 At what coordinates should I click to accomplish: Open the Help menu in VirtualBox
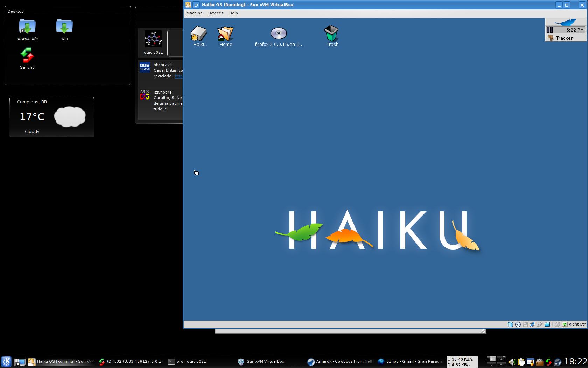(x=233, y=13)
